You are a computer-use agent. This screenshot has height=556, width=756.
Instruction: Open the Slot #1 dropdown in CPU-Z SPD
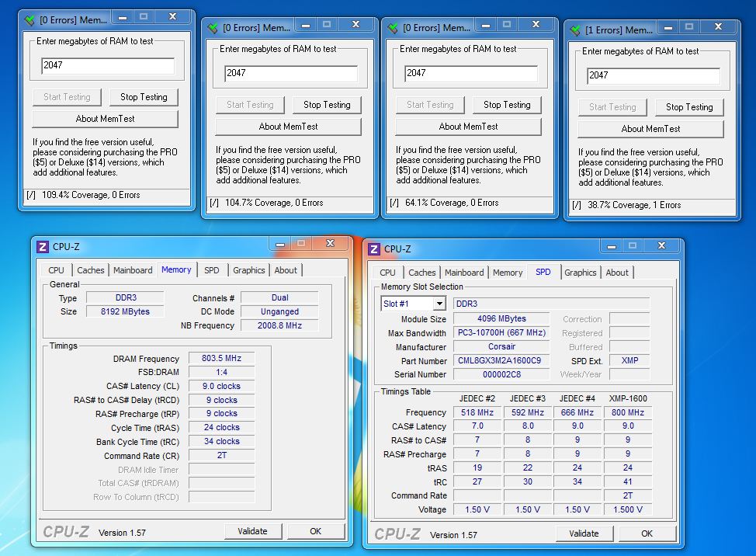439,304
